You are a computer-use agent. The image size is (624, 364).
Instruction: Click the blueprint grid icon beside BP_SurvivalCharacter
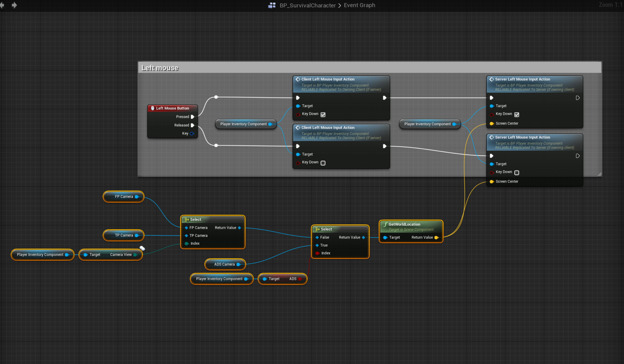click(272, 5)
